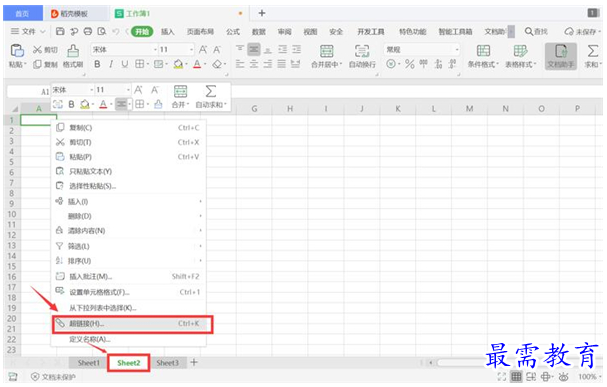This screenshot has height=387, width=607.
Task: Click the ribbon fill color bucket icon
Action: coord(178,64)
